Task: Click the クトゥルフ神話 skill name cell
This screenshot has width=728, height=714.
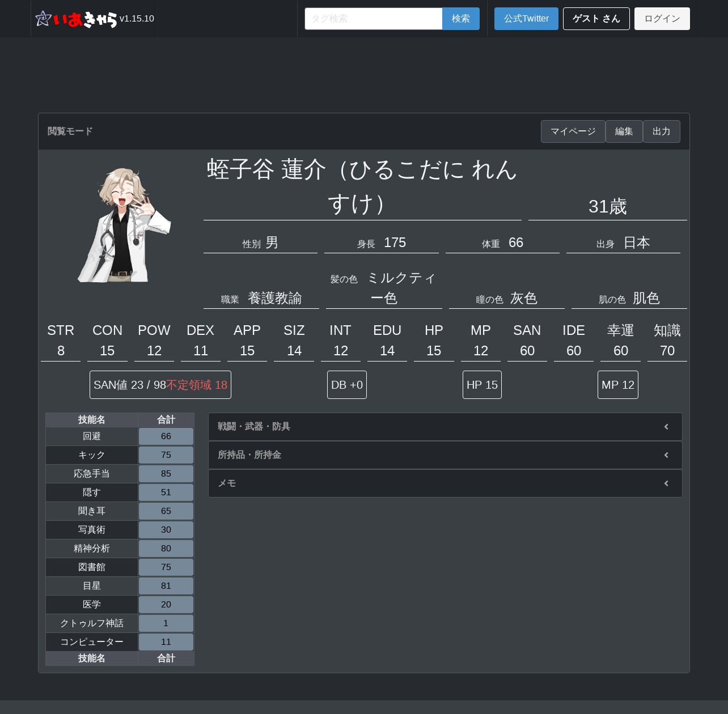Action: 92,623
